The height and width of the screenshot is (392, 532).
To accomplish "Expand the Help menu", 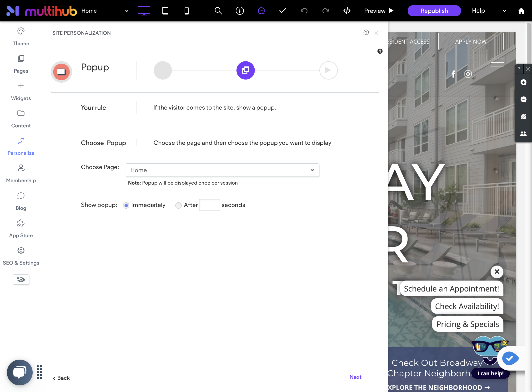I will pyautogui.click(x=489, y=11).
